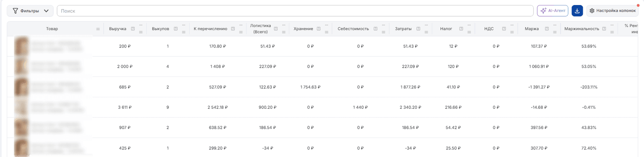644x157 pixels.
Task: Launch the AI-Агент assistant
Action: (553, 11)
